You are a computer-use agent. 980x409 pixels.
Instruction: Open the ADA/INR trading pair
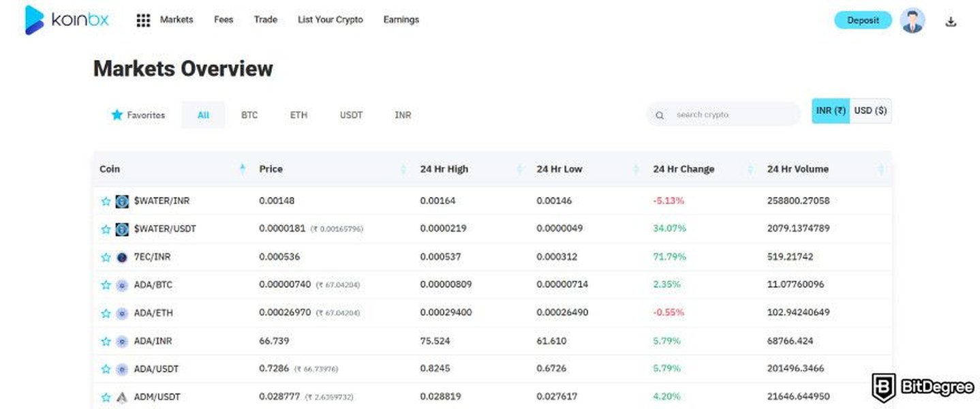(x=152, y=342)
